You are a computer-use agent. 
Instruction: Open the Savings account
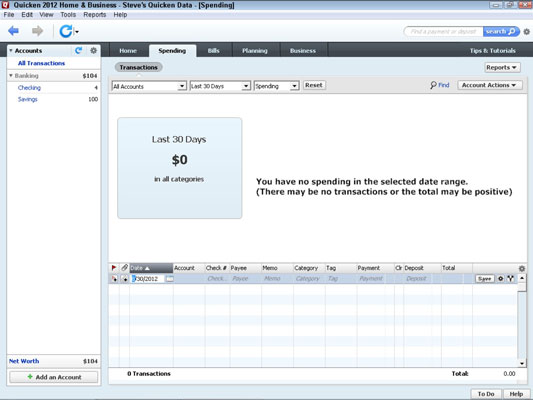pyautogui.click(x=28, y=99)
